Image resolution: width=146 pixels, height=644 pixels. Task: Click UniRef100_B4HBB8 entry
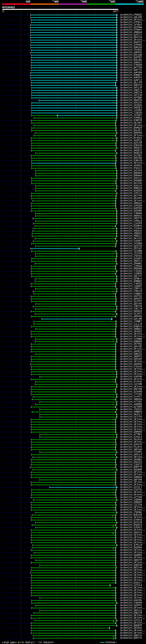[x=131, y=180]
